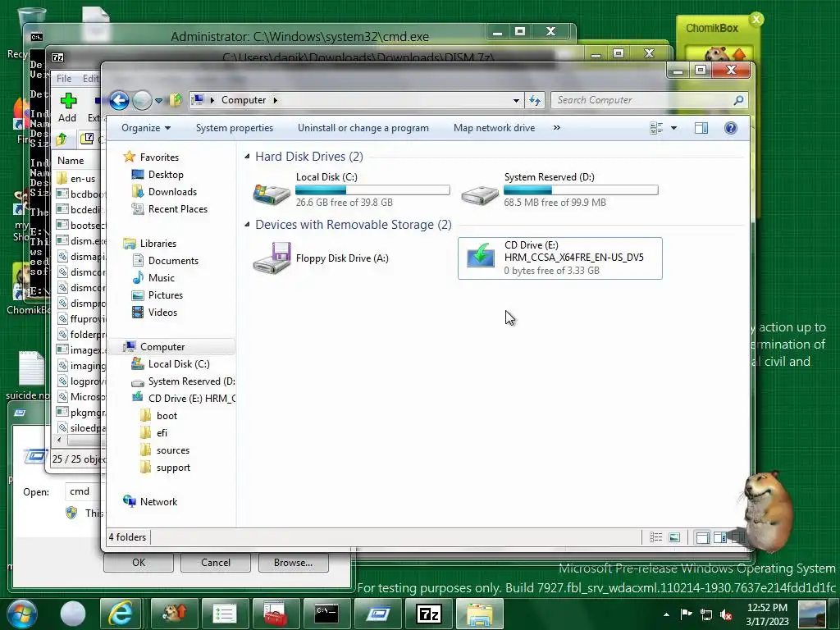The height and width of the screenshot is (630, 840).
Task: Click System Reserved D: capacity bar
Action: (581, 190)
